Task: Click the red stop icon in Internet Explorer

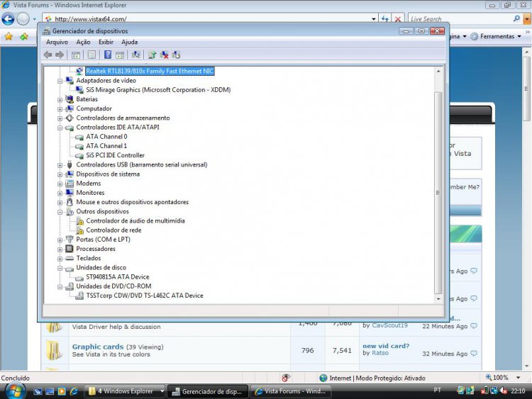Action: pyautogui.click(x=398, y=19)
